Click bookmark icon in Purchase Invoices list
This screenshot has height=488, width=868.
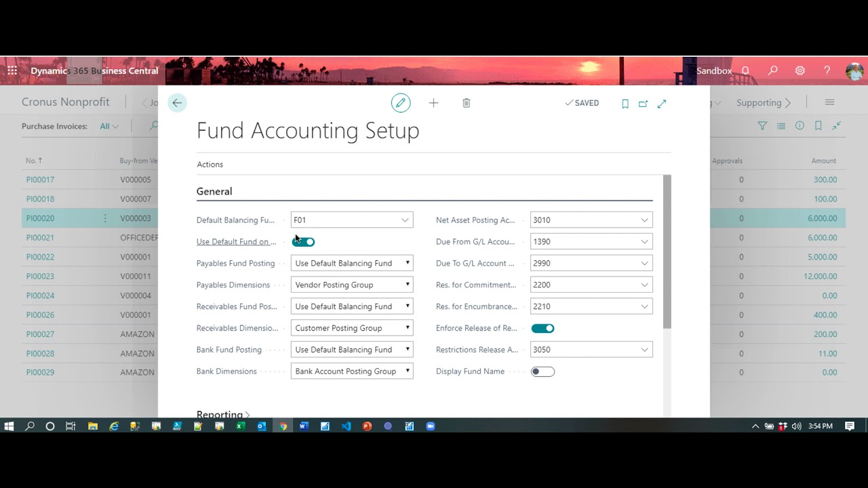click(818, 125)
